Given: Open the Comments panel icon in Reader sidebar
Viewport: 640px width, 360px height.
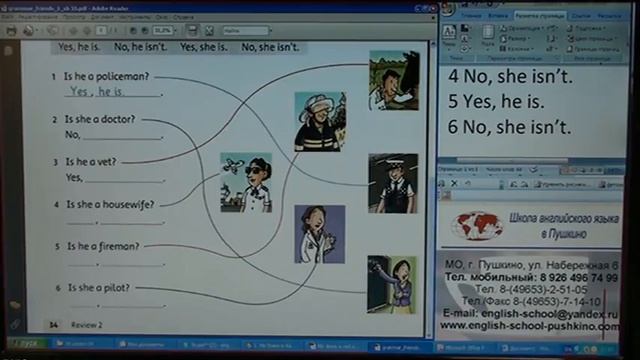Looking at the screenshot, I should (x=15, y=304).
